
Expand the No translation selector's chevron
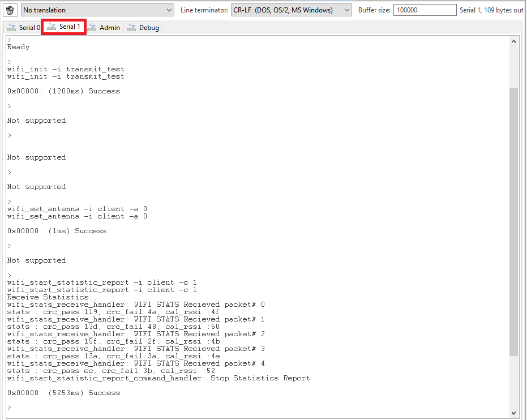[x=169, y=10]
